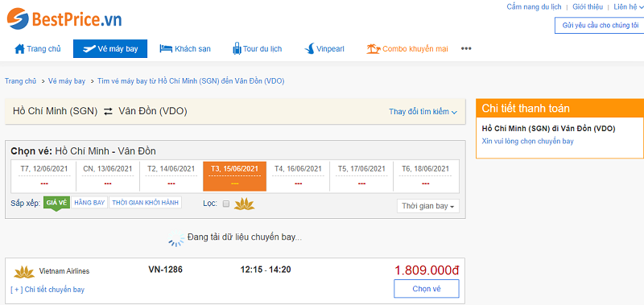644x305 pixels.
Task: Open Combo khuyến mại nav tab
Action: [x=407, y=49]
